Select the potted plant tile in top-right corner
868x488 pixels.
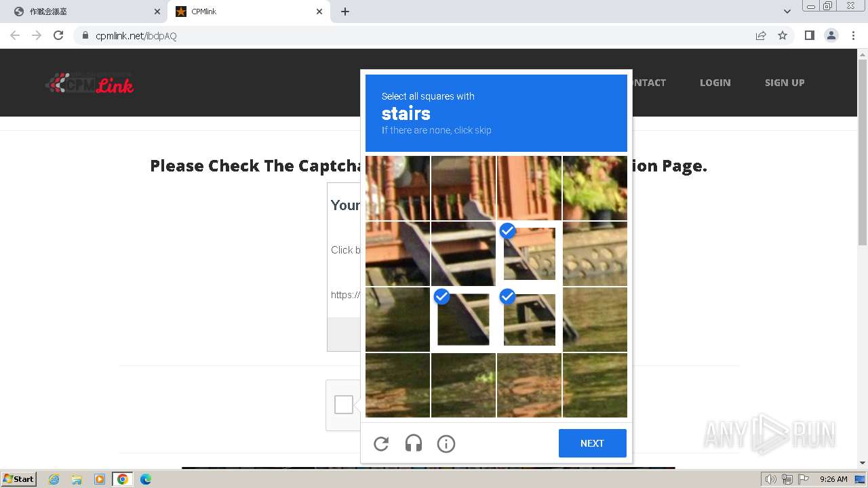click(595, 188)
